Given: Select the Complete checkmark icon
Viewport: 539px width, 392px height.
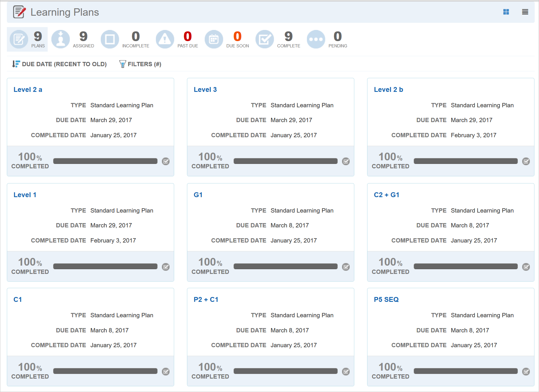Looking at the screenshot, I should 265,39.
